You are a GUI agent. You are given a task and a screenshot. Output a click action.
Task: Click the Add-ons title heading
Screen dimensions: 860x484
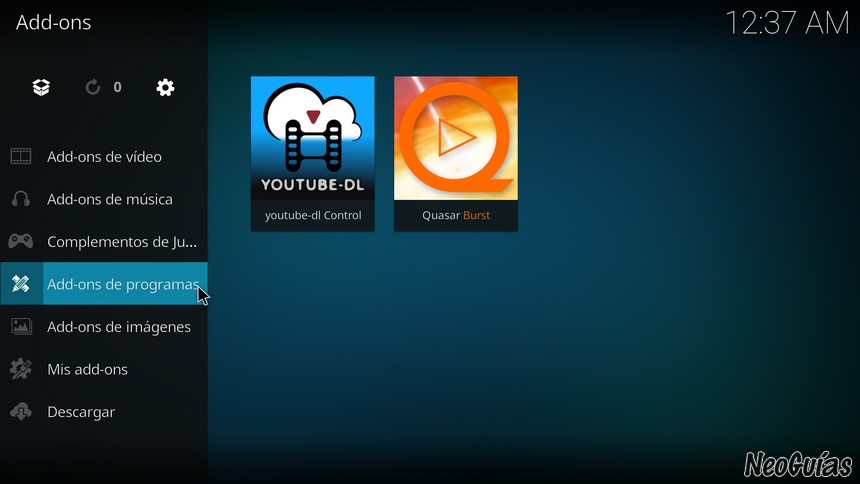click(53, 22)
